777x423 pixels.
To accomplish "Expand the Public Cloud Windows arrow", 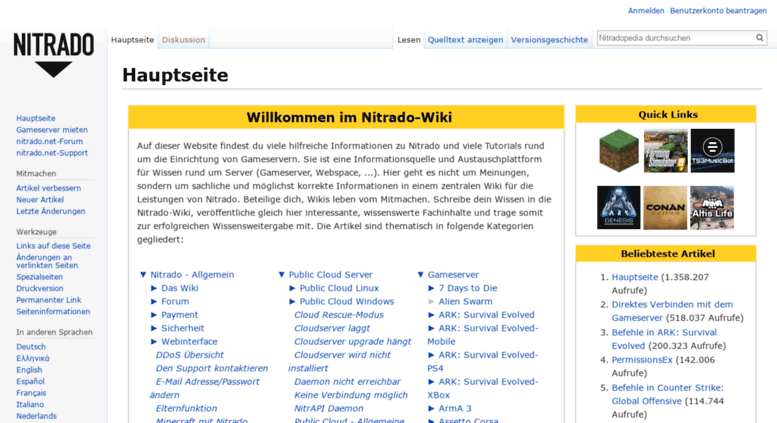I will [x=292, y=301].
